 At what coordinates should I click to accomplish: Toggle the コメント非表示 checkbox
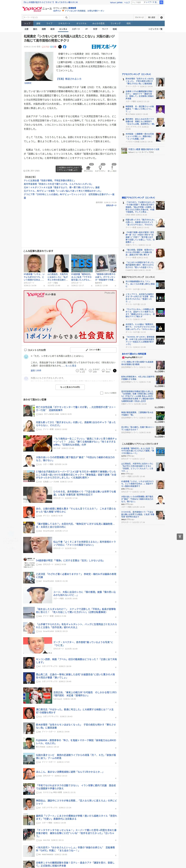(102, 393)
